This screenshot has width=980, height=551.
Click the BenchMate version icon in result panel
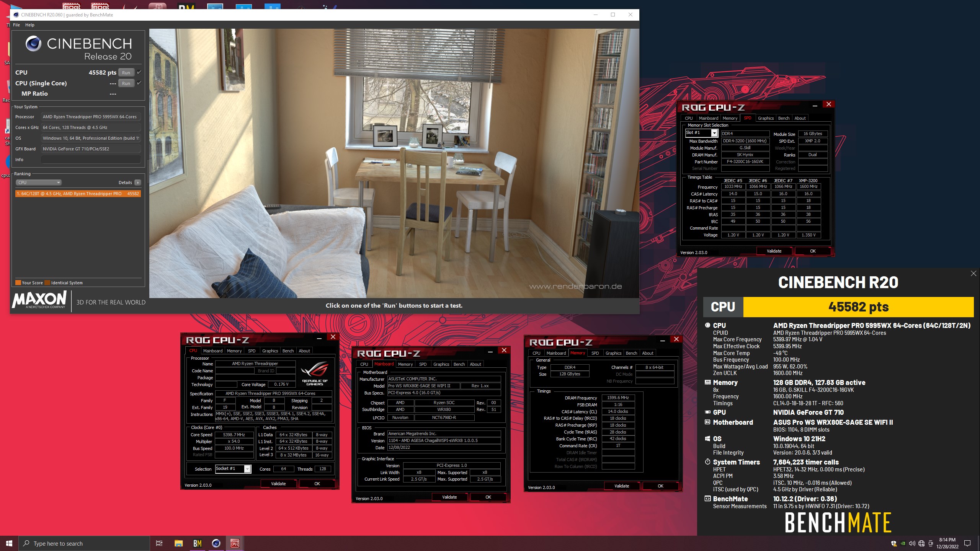tap(707, 499)
